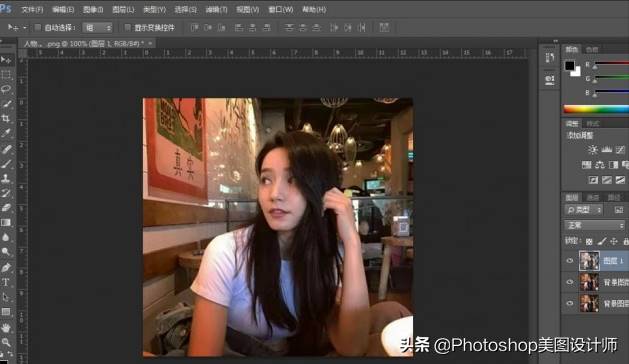Viewport: 629px width, 364px height.
Task: Open the Edit menu
Action: [x=63, y=9]
